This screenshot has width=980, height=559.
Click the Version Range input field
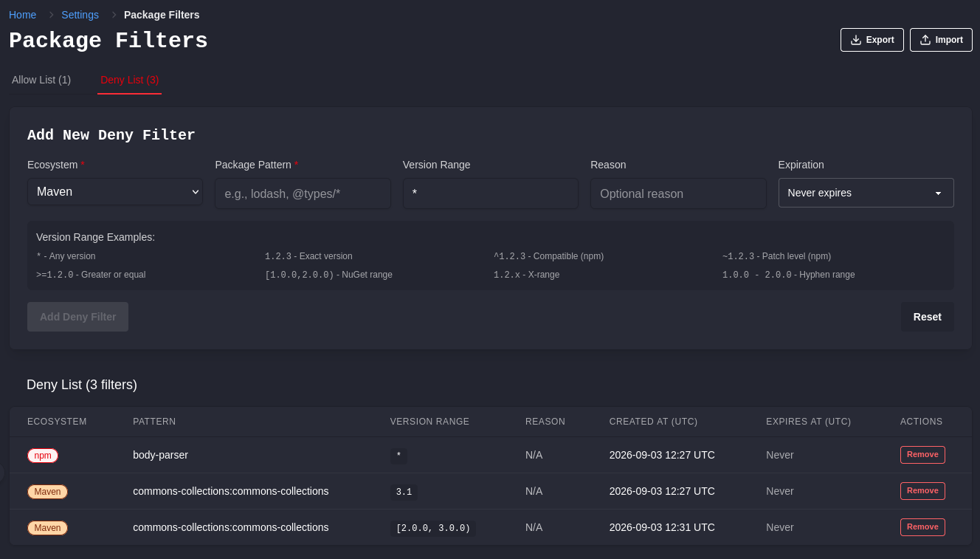coord(491,193)
